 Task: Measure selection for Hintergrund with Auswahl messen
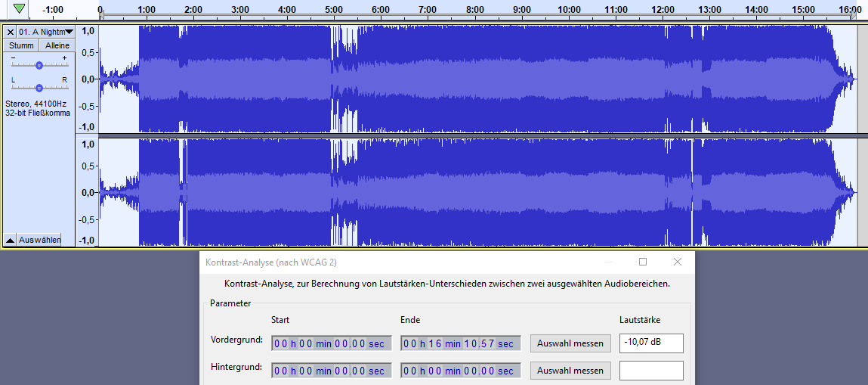click(x=570, y=371)
